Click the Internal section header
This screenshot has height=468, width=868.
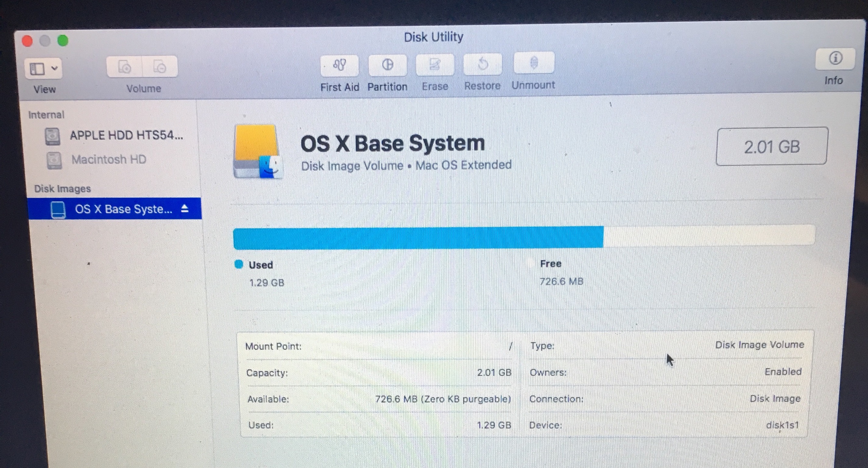[46, 115]
